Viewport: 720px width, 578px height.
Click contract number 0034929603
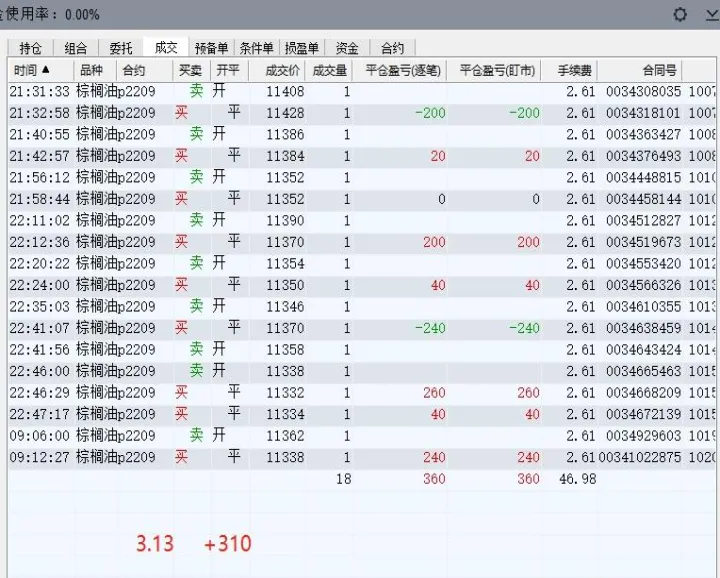pyautogui.click(x=643, y=436)
